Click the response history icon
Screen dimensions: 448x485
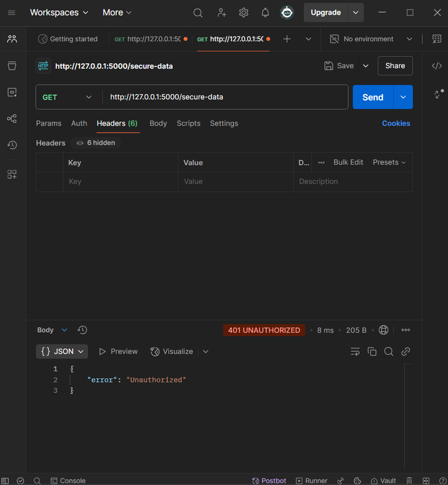(82, 330)
